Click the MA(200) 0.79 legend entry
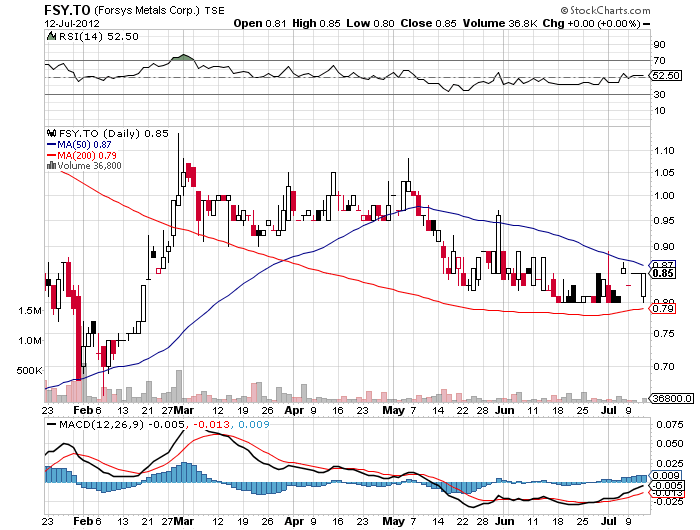The height and width of the screenshot is (530, 700). pyautogui.click(x=82, y=155)
